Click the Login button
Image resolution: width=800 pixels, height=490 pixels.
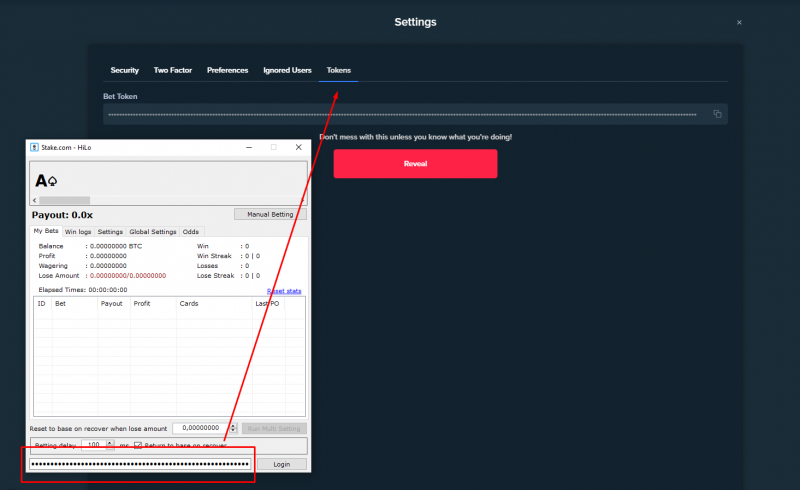click(x=282, y=464)
